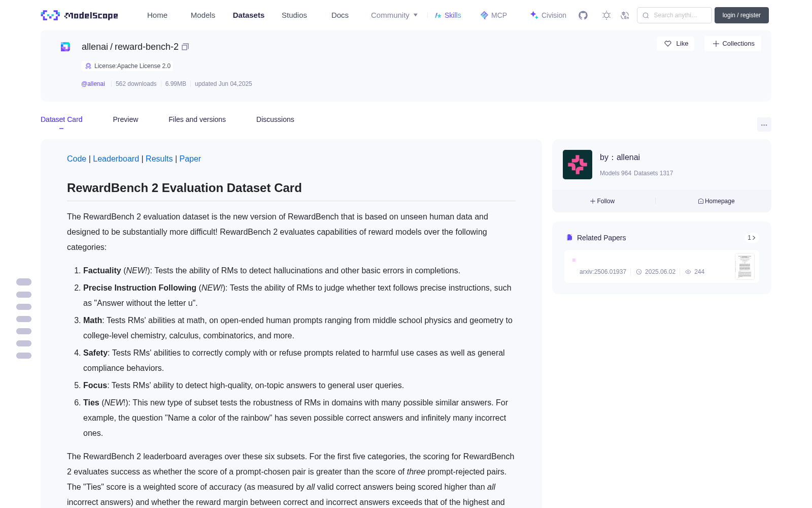The height and width of the screenshot is (508, 812).
Task: Open the MCP navigation item
Action: click(x=493, y=15)
